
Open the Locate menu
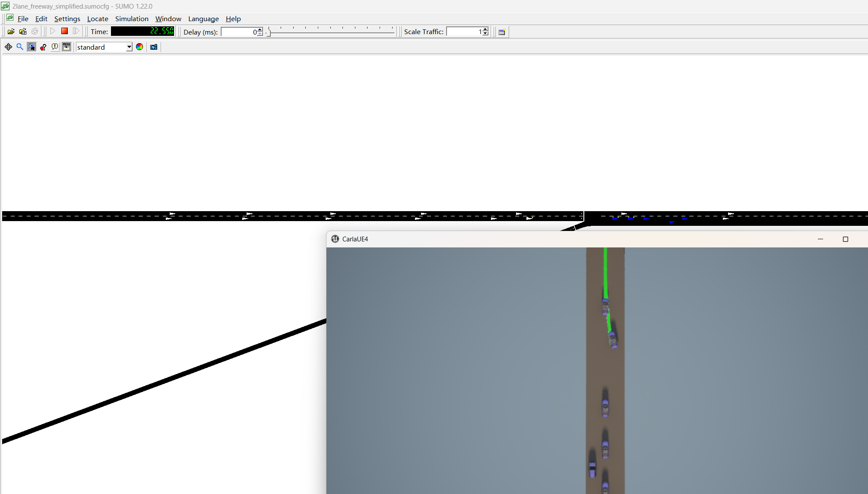(x=98, y=19)
